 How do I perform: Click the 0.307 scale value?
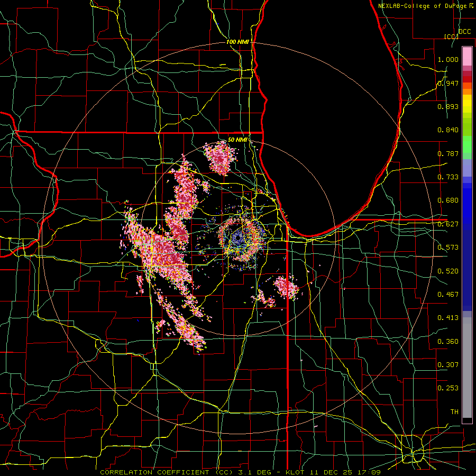(448, 365)
